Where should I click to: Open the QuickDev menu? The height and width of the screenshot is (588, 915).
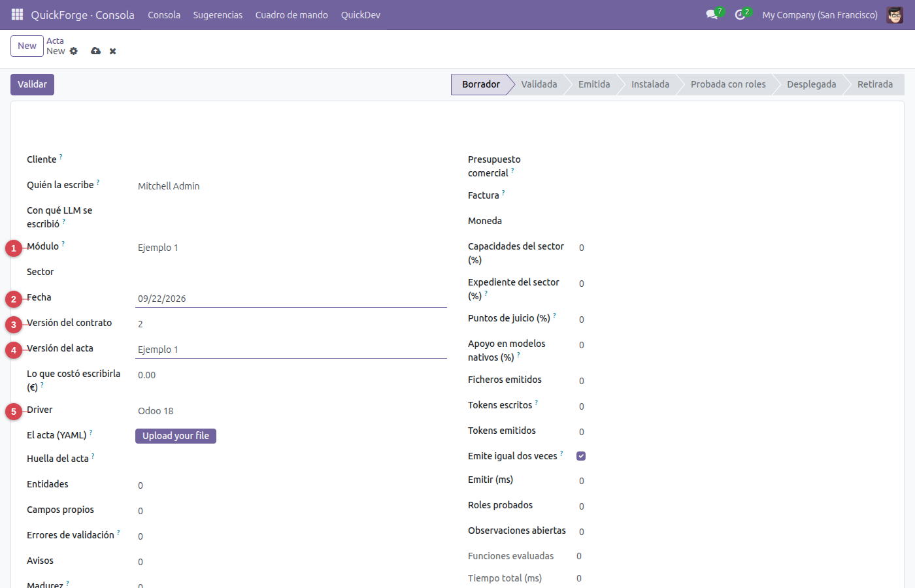click(361, 14)
